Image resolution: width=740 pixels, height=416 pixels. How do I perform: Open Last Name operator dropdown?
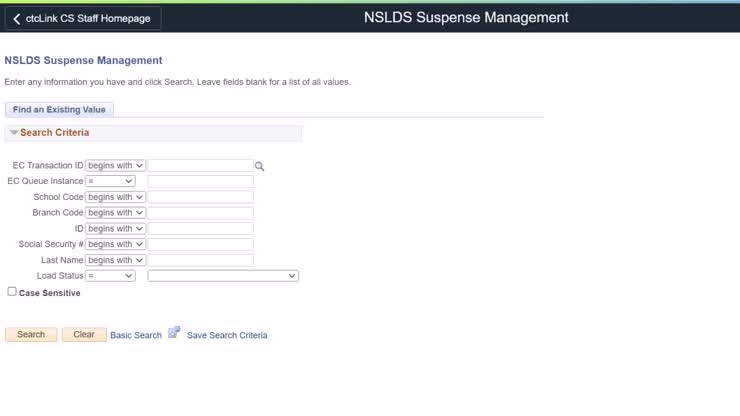[115, 260]
